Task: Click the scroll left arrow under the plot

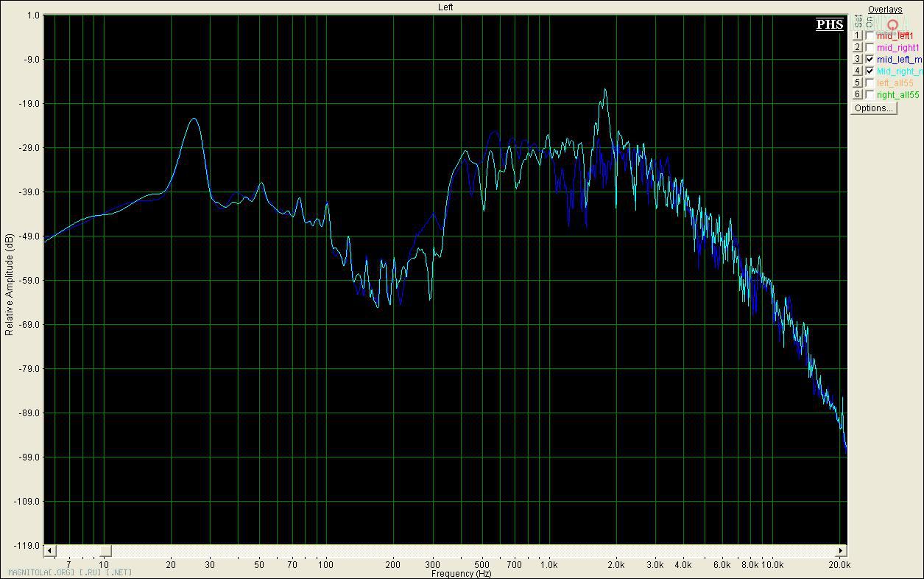Action: tap(50, 551)
